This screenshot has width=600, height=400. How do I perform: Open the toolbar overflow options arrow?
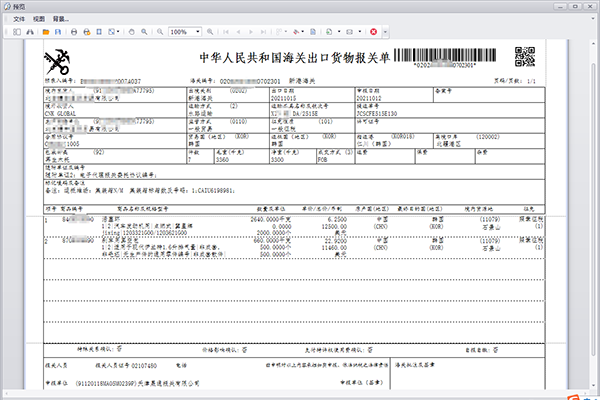[385, 32]
